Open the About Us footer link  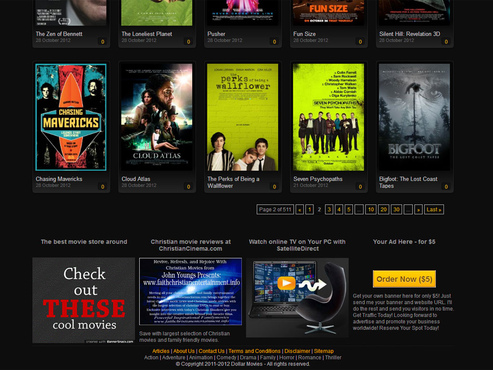pyautogui.click(x=184, y=351)
